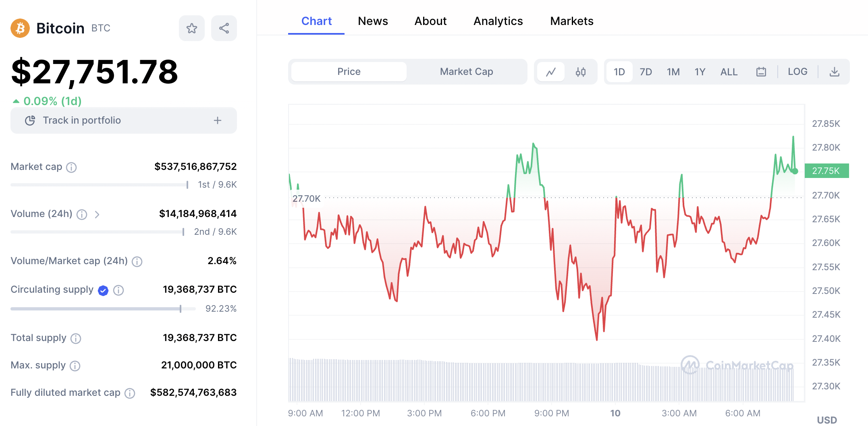Image resolution: width=868 pixels, height=426 pixels.
Task: Select 1D time range
Action: (x=619, y=72)
